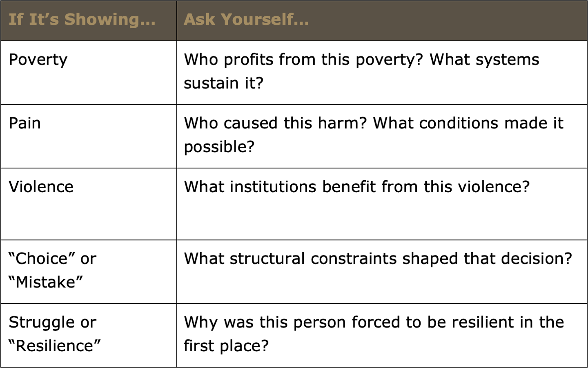Click the "first place?" line
The image size is (588, 368).
(226, 346)
